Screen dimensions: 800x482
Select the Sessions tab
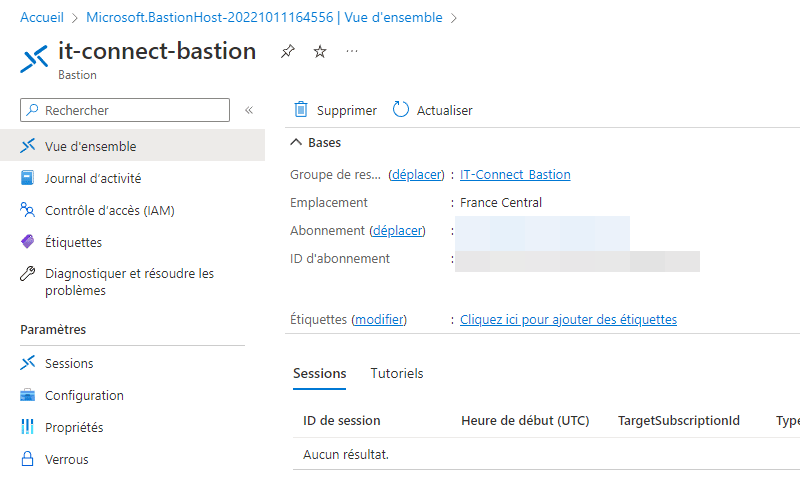[319, 373]
